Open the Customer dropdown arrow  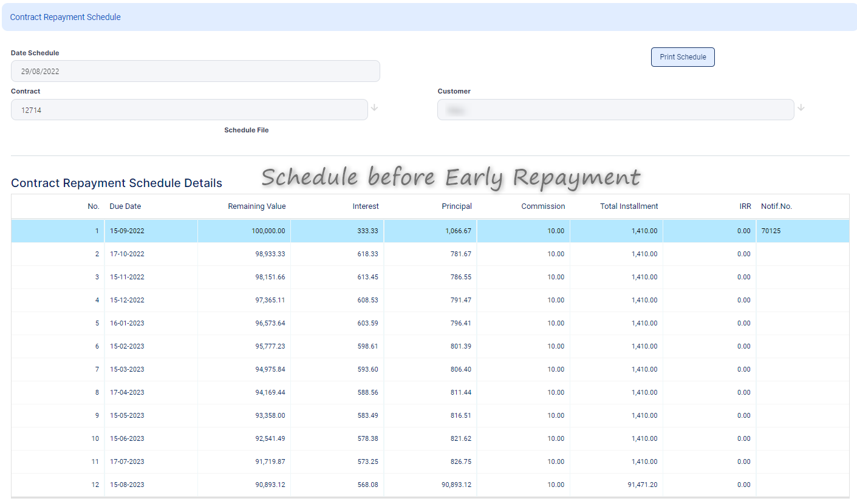(x=801, y=107)
